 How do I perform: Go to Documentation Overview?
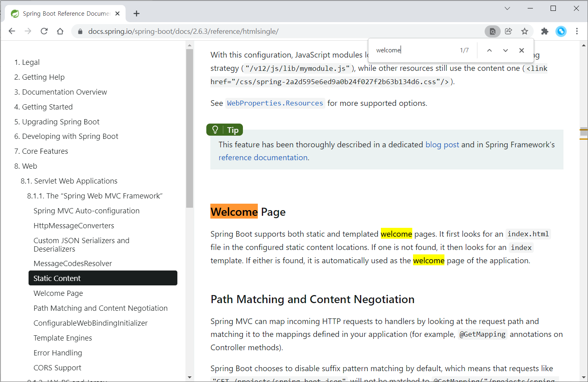pos(61,92)
